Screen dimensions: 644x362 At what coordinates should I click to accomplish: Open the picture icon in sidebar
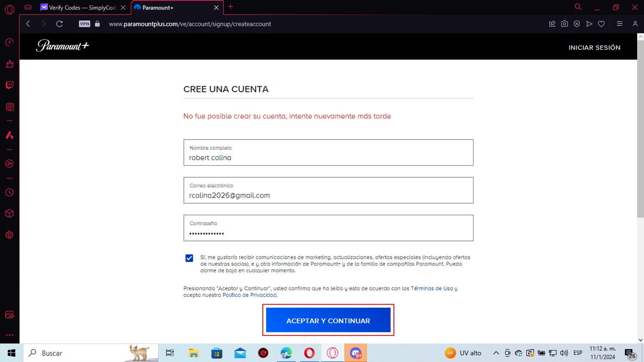9,315
